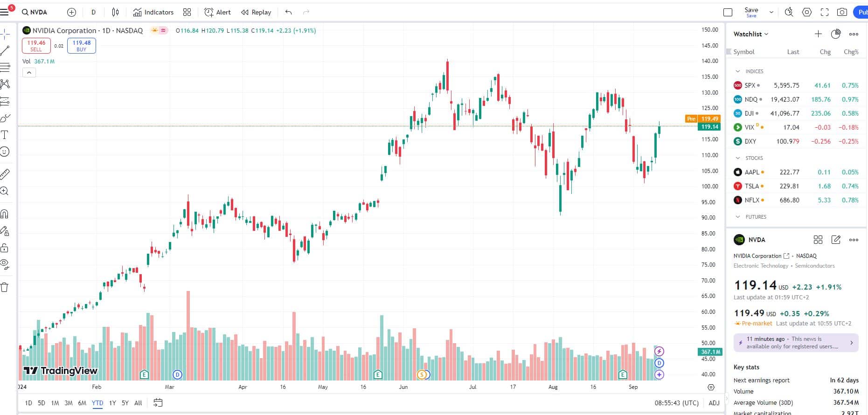The height and width of the screenshot is (415, 868).
Task: Add a note for NVDA
Action: click(x=836, y=240)
